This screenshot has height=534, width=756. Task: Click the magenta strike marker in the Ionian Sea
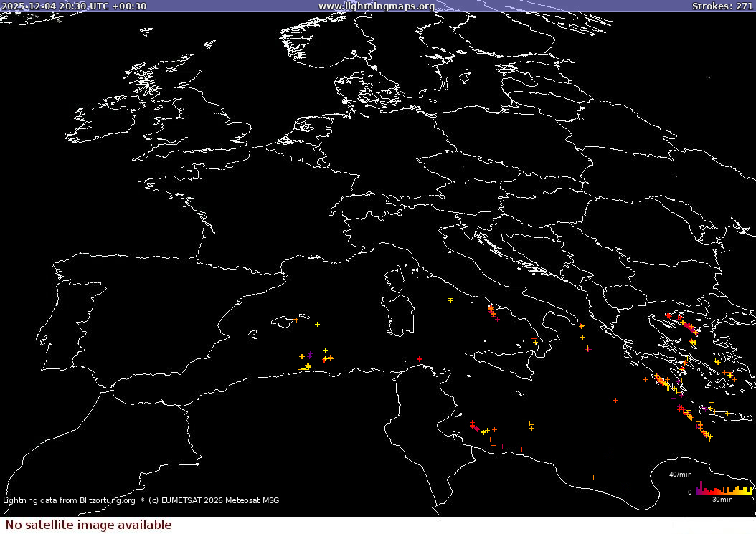pos(588,349)
